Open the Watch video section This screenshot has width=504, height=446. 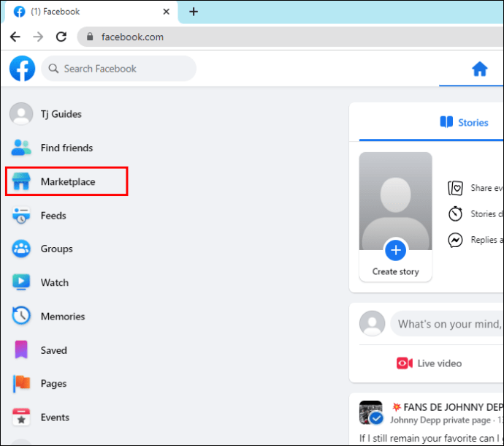click(x=54, y=282)
